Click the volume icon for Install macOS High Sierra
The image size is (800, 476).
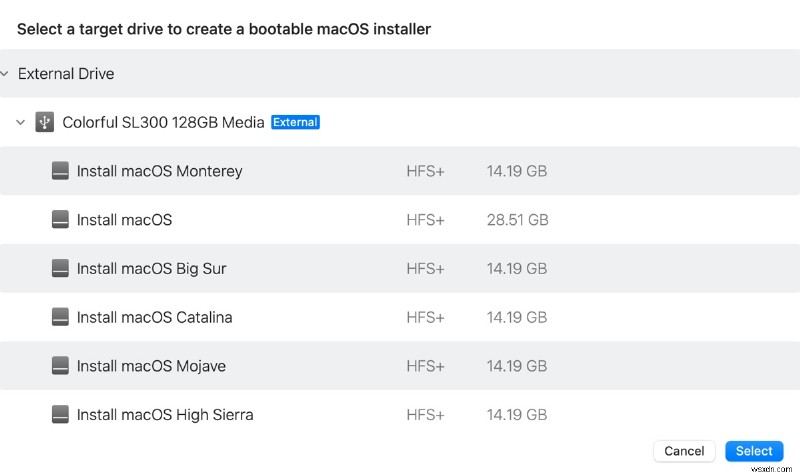click(60, 414)
